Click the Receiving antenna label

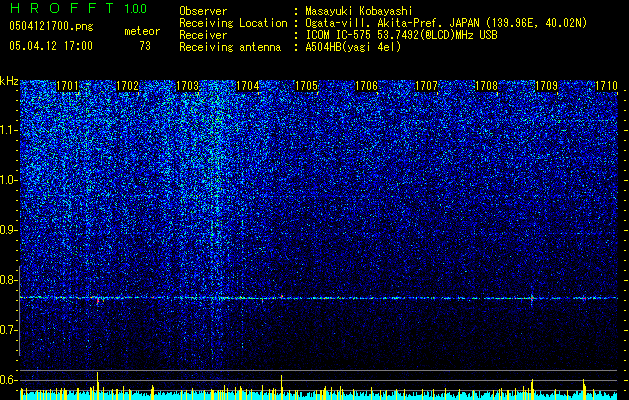point(230,47)
